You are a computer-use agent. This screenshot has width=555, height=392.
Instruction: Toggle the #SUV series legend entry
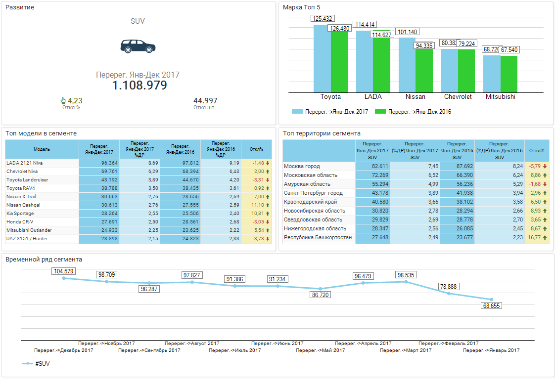[x=42, y=364]
